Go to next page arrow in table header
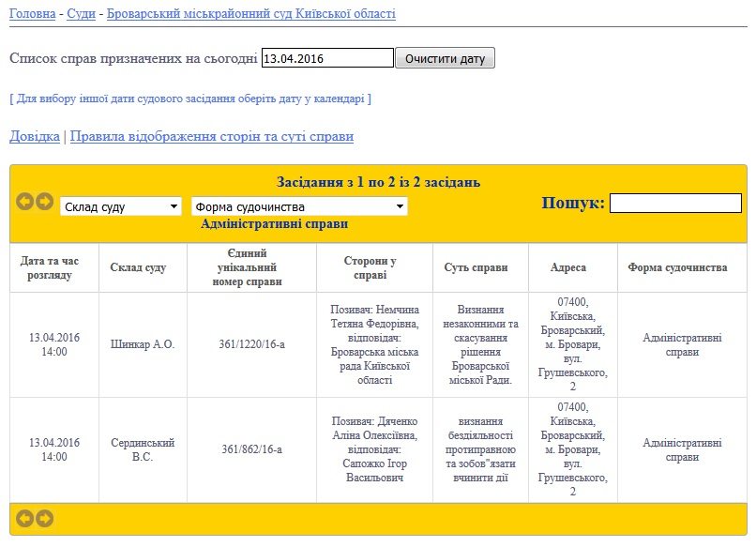Viewport: 756px width, 547px height. pyautogui.click(x=45, y=201)
